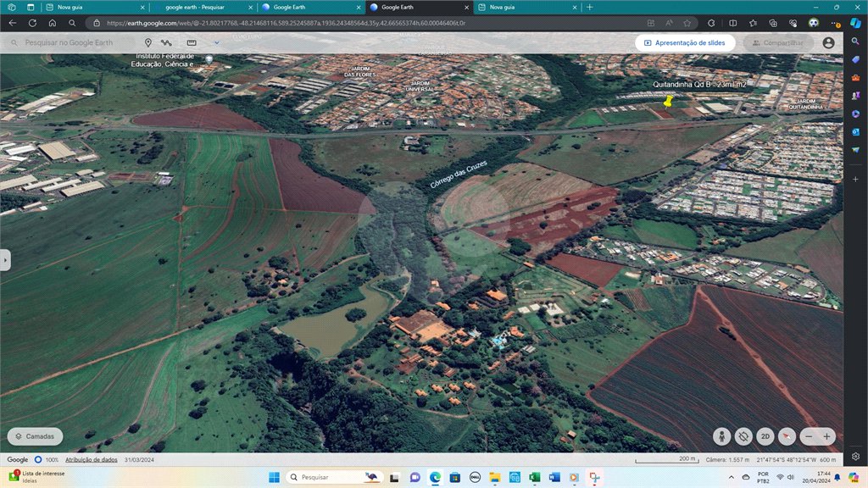Toggle the 2D view mode
The width and height of the screenshot is (868, 488).
pos(765,436)
